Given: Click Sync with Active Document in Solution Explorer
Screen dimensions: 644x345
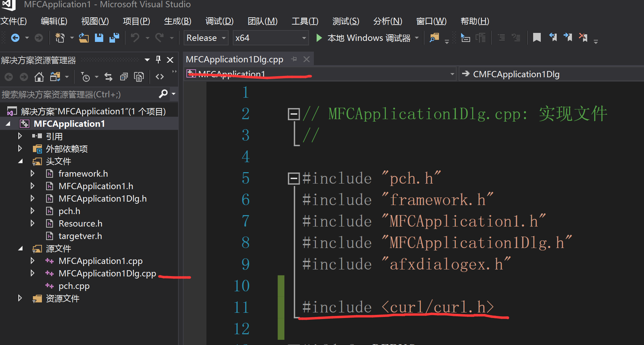Looking at the screenshot, I should click(x=108, y=77).
